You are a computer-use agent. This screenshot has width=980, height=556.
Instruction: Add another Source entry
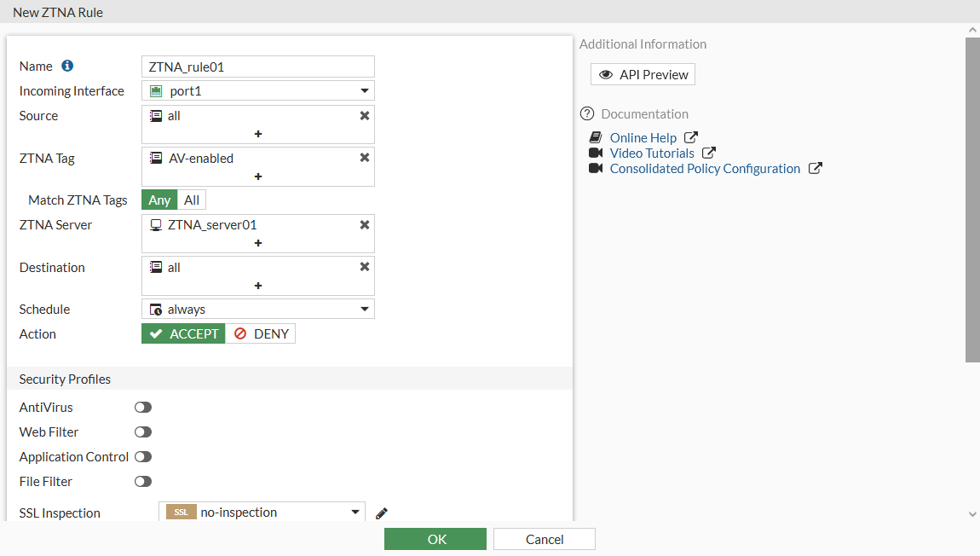coord(258,134)
